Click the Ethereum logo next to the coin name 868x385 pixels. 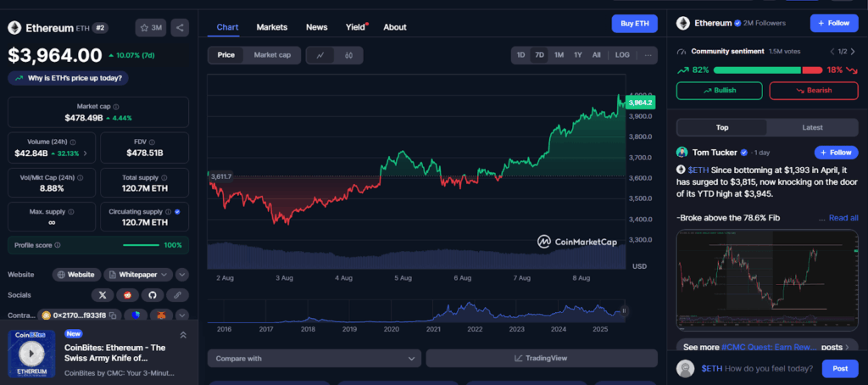click(x=14, y=28)
